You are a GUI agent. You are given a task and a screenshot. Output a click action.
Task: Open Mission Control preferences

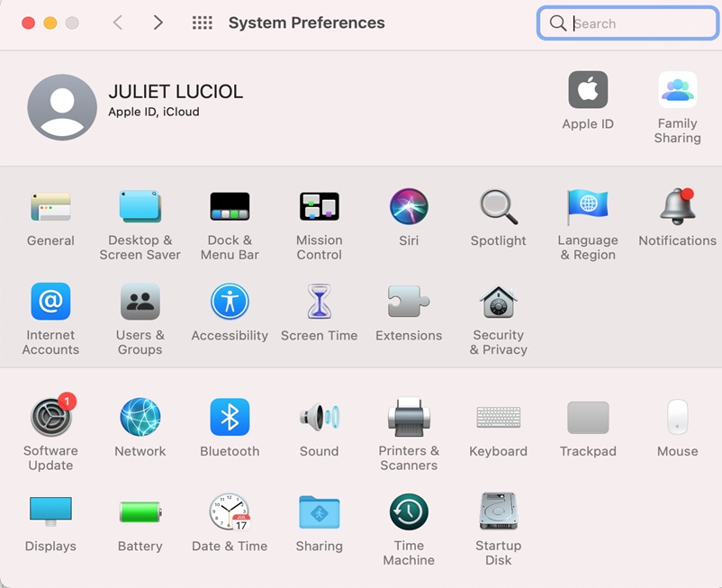[319, 206]
